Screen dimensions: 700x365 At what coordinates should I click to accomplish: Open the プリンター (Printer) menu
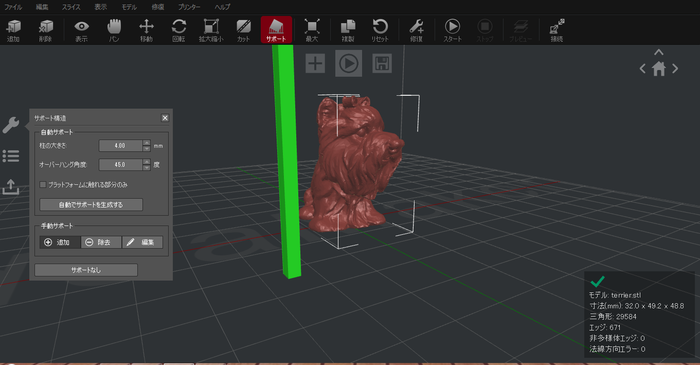[x=189, y=7]
